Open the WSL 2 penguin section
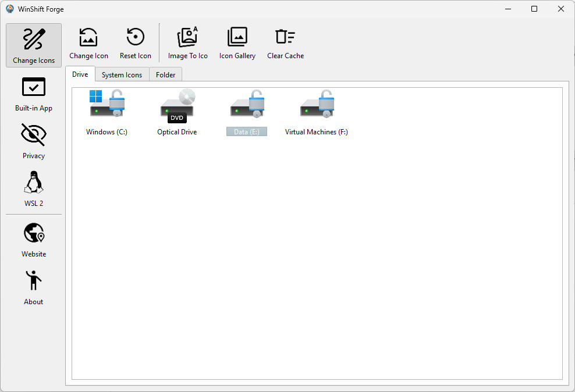The height and width of the screenshot is (392, 575). (34, 189)
